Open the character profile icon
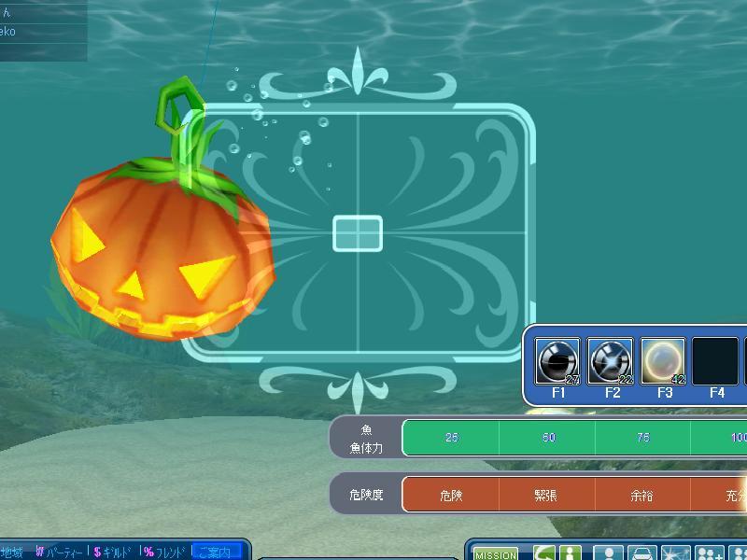The height and width of the screenshot is (560, 747). (x=609, y=553)
